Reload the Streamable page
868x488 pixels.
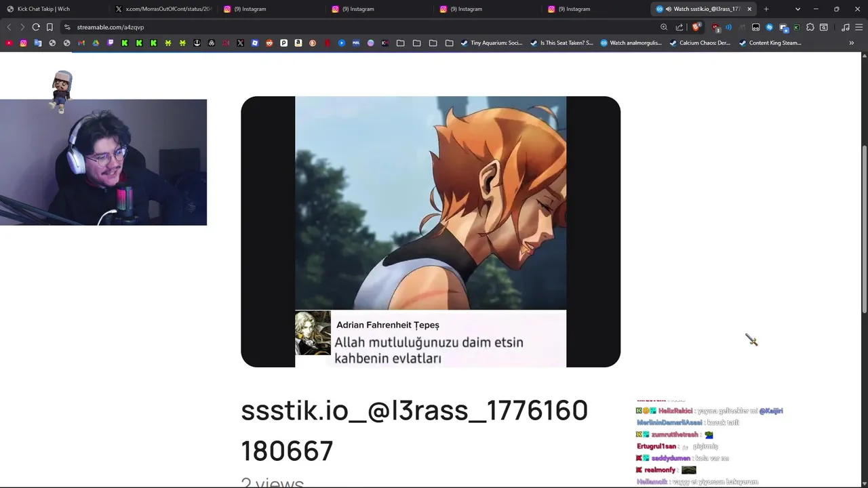36,27
